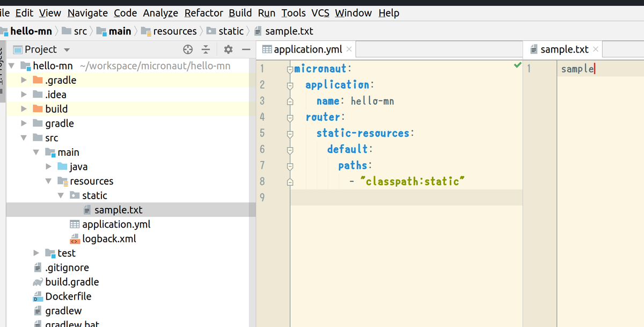Image resolution: width=644 pixels, height=327 pixels.
Task: Click the build.gradle elephant icon
Action: (38, 282)
